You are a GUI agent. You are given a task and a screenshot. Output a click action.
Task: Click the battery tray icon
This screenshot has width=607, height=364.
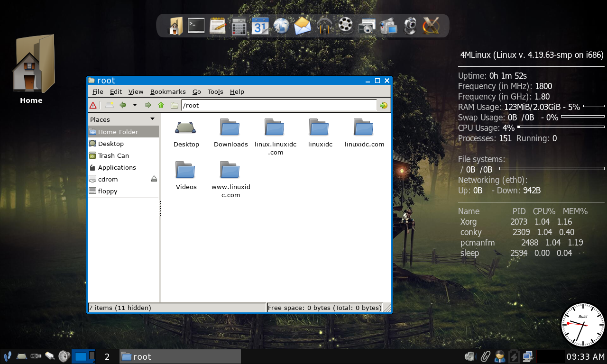point(514,356)
